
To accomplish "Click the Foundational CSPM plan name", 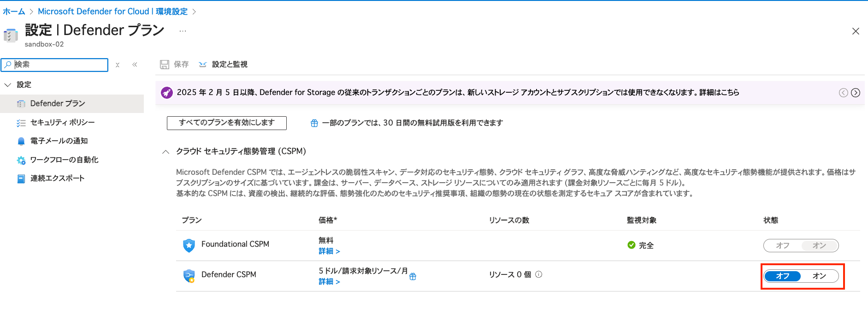I will (235, 244).
